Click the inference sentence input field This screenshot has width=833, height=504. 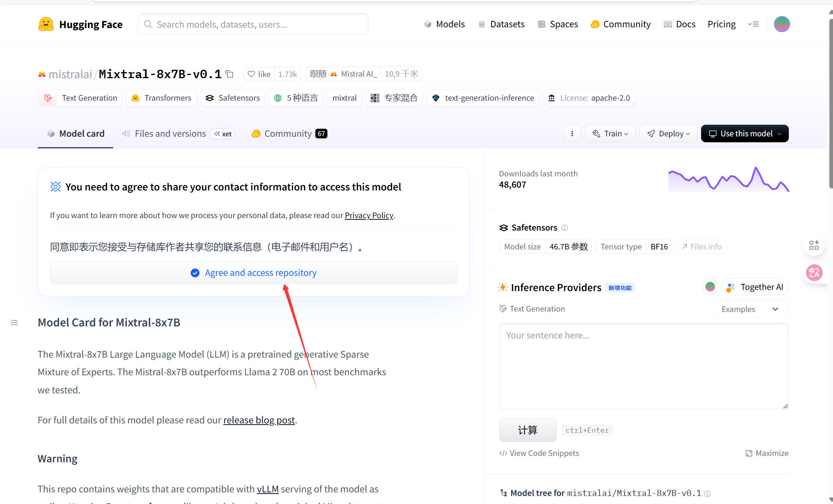point(642,365)
